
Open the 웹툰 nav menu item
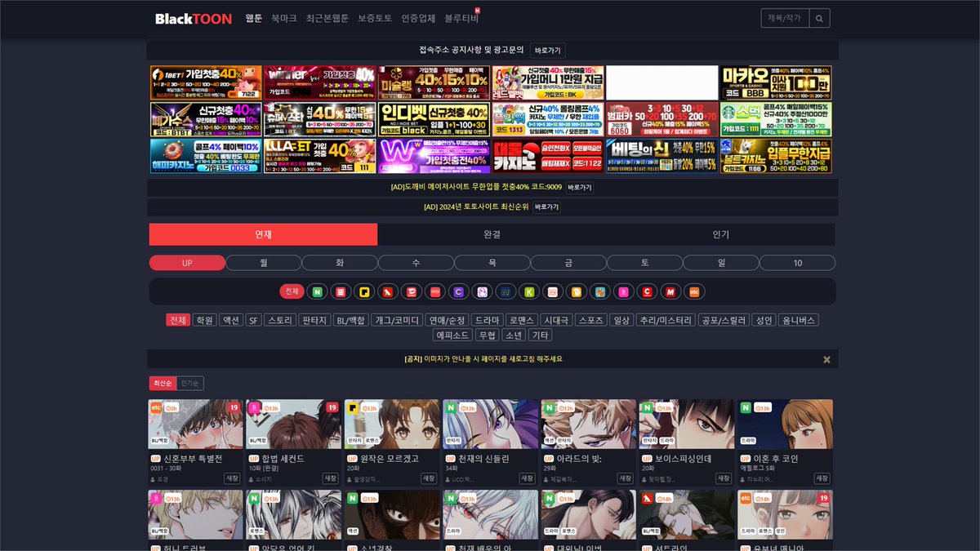(x=254, y=18)
